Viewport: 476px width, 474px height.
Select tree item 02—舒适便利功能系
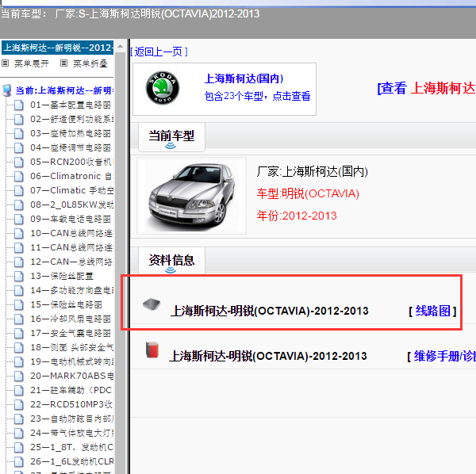[72, 119]
